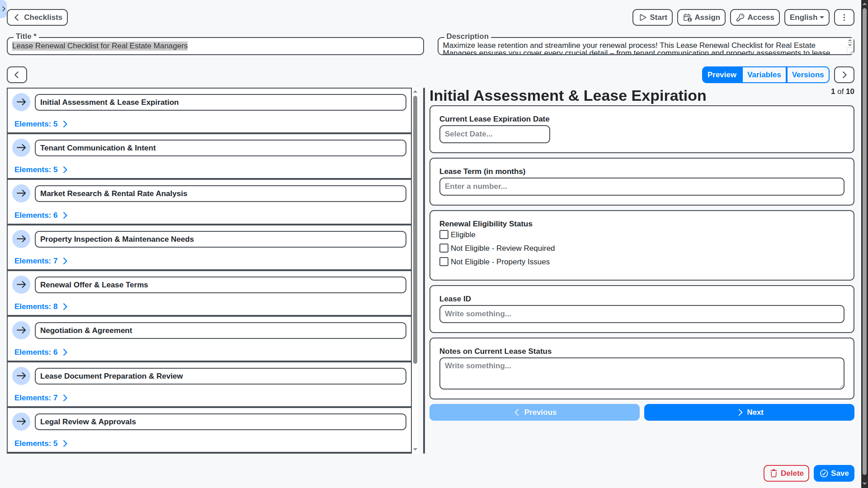Click the back chevron on the Checklists button
The image size is (868, 488).
tap(16, 17)
